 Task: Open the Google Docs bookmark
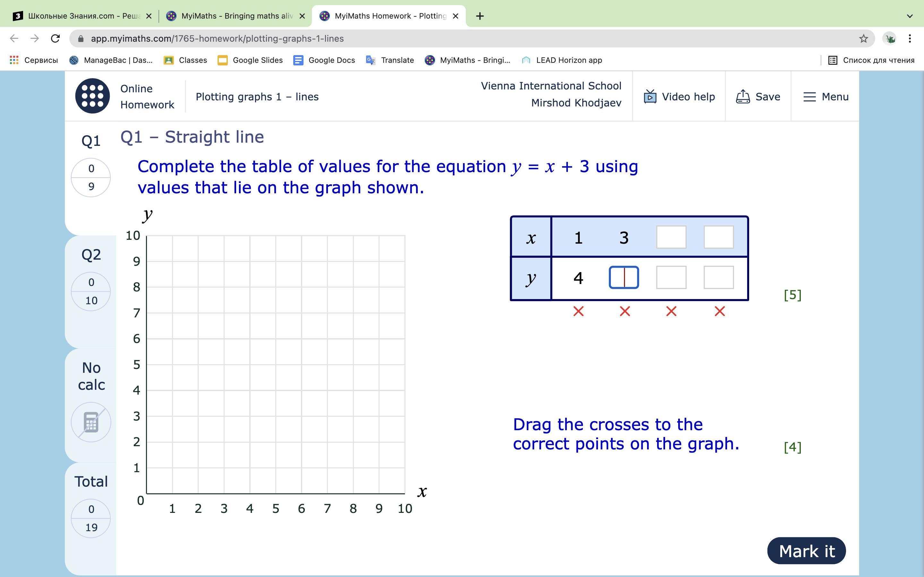tap(324, 60)
